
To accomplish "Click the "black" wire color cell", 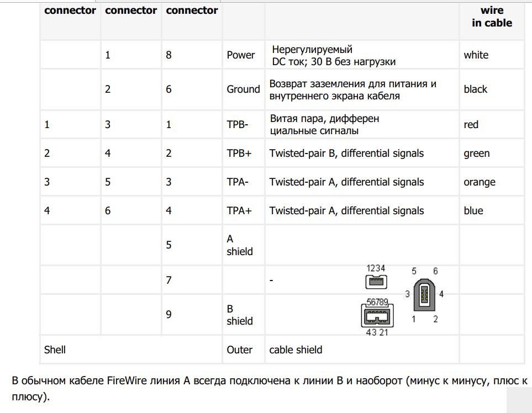I will 476,89.
